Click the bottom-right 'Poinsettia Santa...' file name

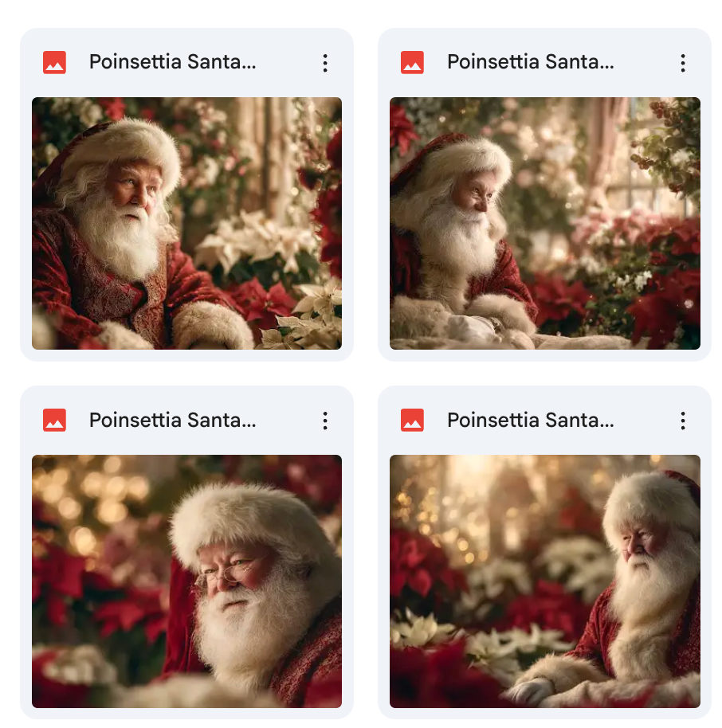530,420
